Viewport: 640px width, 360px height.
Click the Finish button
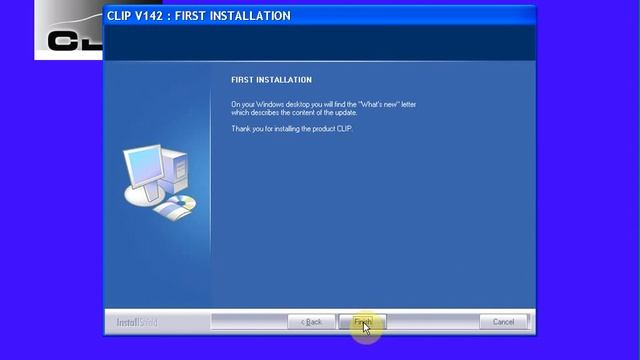[362, 322]
